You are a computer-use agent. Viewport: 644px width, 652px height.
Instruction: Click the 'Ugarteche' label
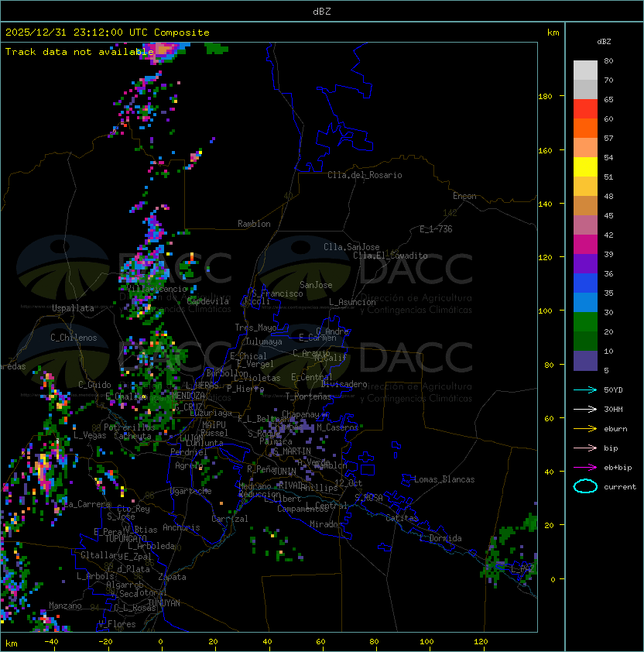[191, 491]
